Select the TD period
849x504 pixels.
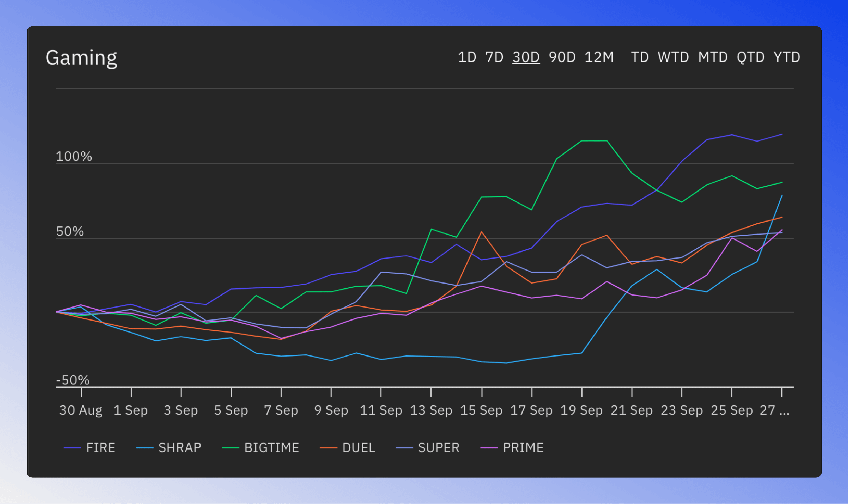pos(640,57)
